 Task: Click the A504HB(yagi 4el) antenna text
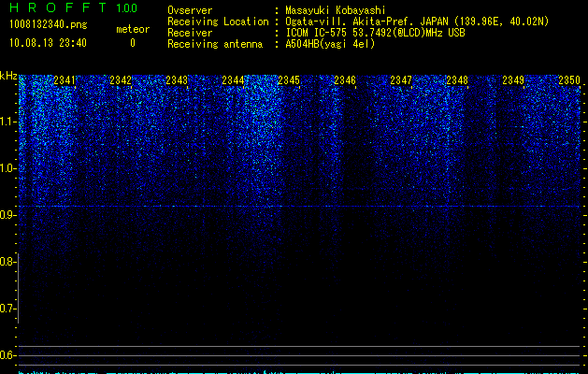[x=330, y=44]
